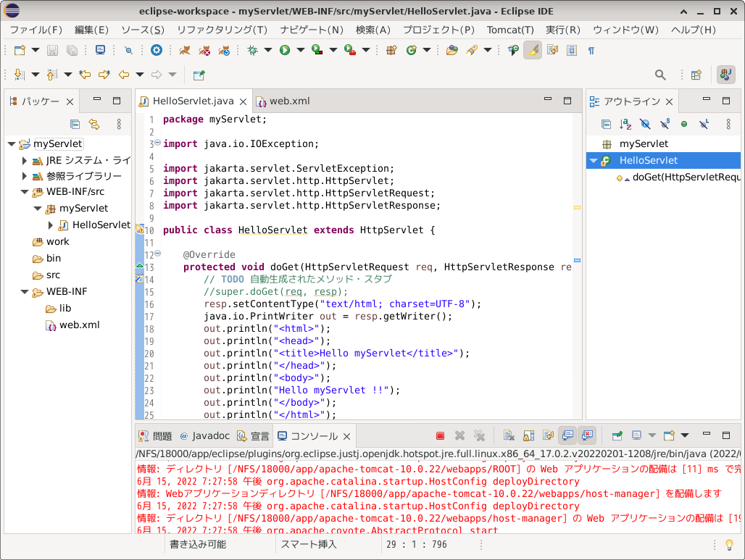Terminate console with red stop square
745x560 pixels.
(x=440, y=435)
